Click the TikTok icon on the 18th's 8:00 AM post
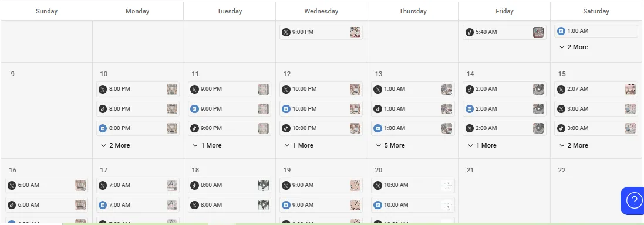644x225 pixels. click(x=194, y=185)
